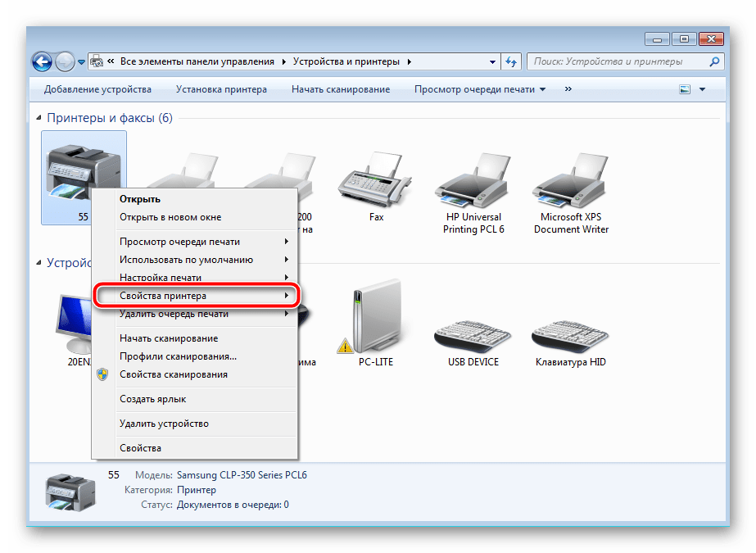756x553 pixels.
Task: Click the refresh button beside address bar
Action: point(512,61)
